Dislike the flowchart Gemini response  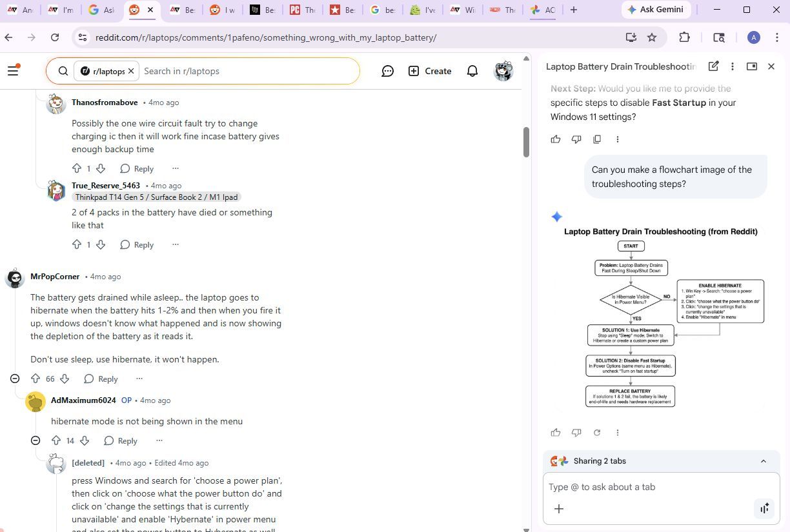coord(576,433)
